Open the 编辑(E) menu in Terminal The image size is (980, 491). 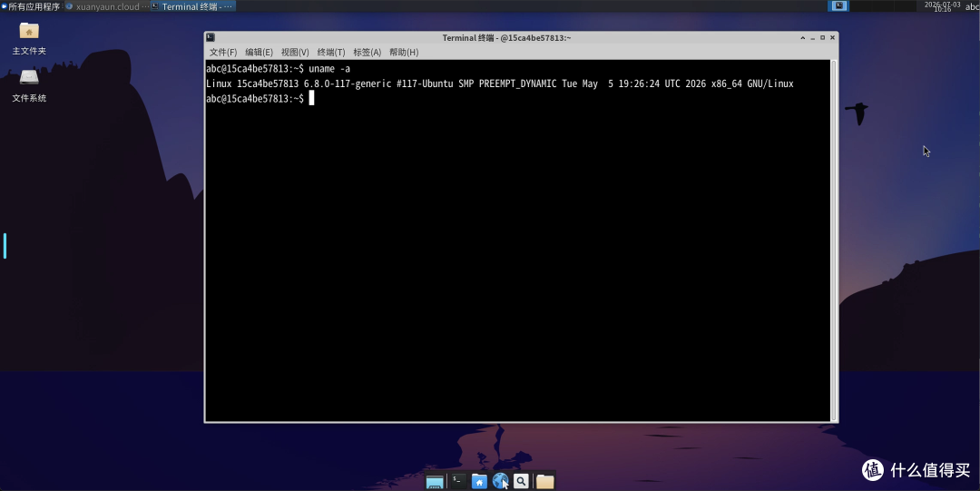(259, 52)
